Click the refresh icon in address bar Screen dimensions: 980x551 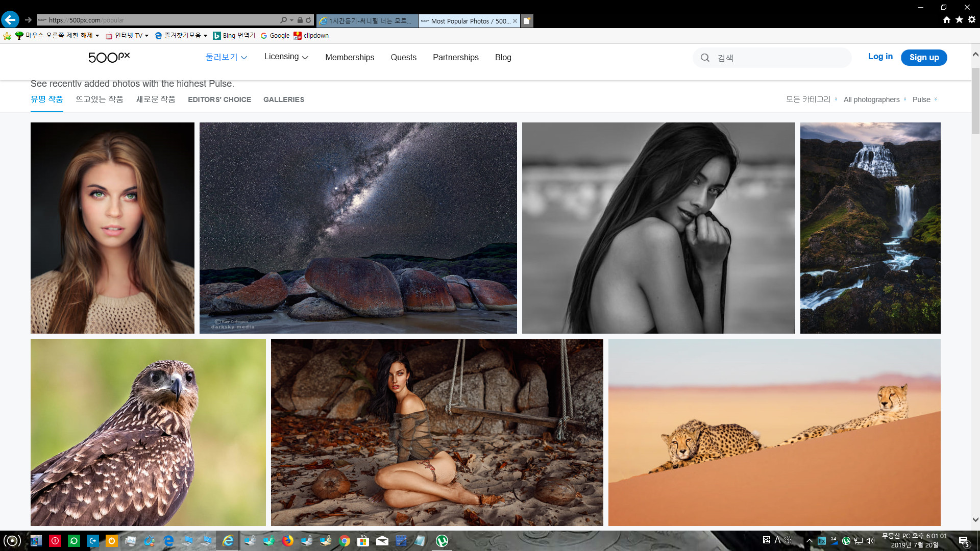308,20
